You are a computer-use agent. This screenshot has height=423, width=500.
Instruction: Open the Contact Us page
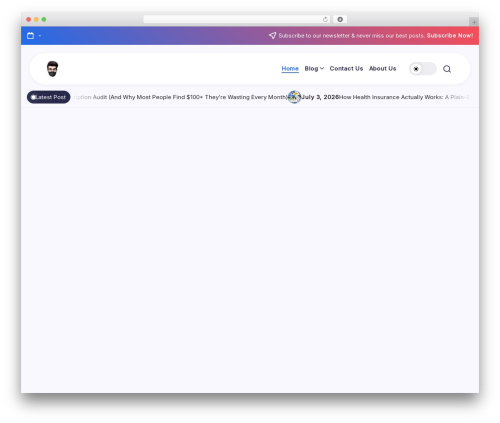point(346,68)
